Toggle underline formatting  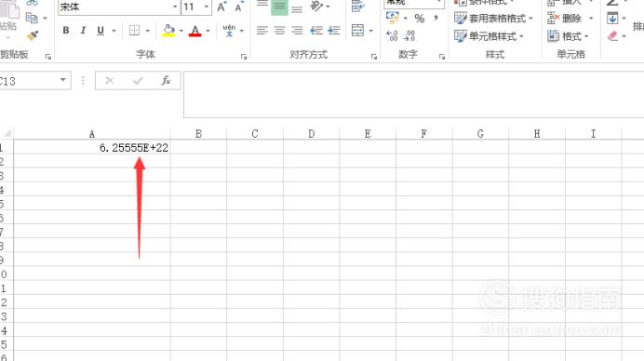[x=101, y=31]
